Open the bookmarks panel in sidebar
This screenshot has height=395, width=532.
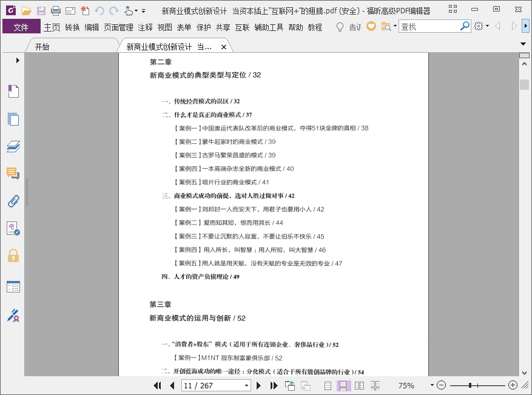pyautogui.click(x=13, y=91)
